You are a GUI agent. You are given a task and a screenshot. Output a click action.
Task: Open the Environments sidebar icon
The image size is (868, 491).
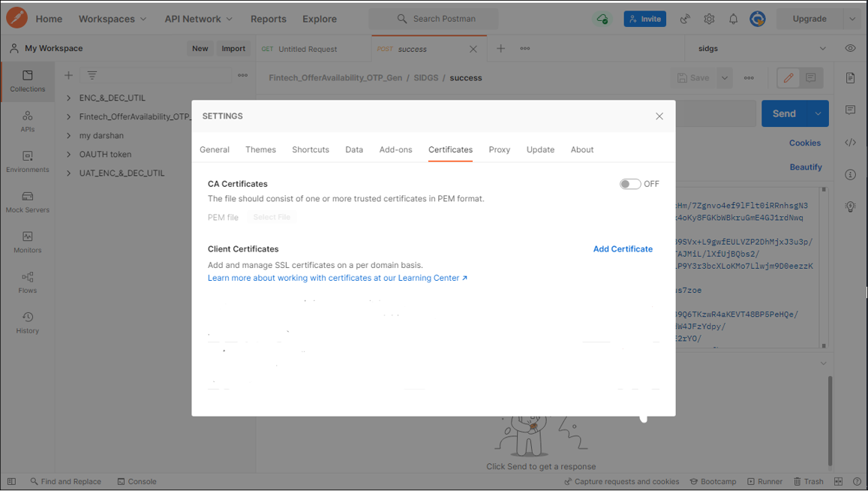(28, 161)
